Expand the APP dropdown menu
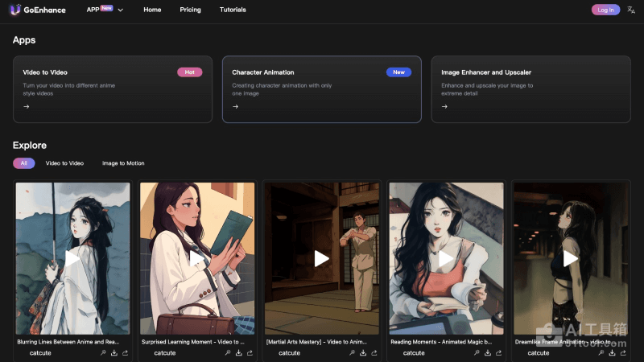 (105, 10)
